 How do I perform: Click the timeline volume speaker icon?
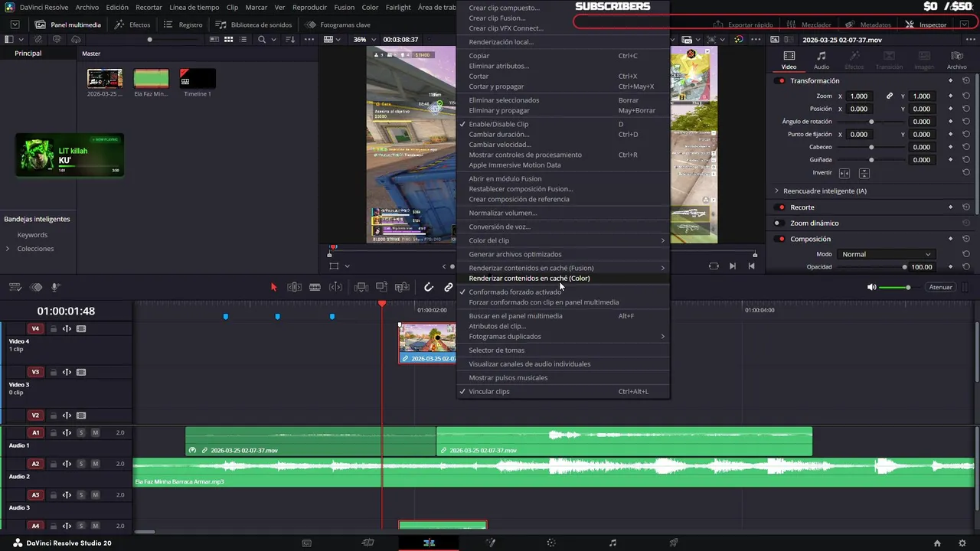871,287
